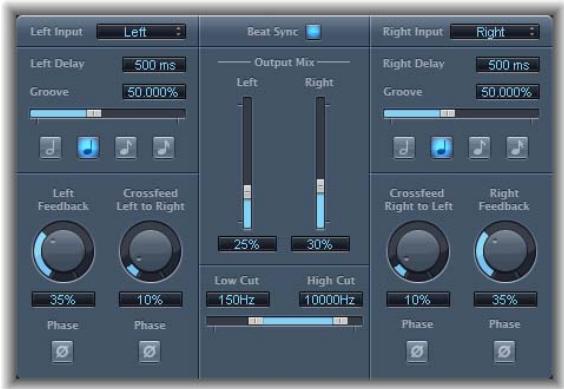Click the Right Delay 500 ms field
Screen dimensions: 564x389
(508, 65)
